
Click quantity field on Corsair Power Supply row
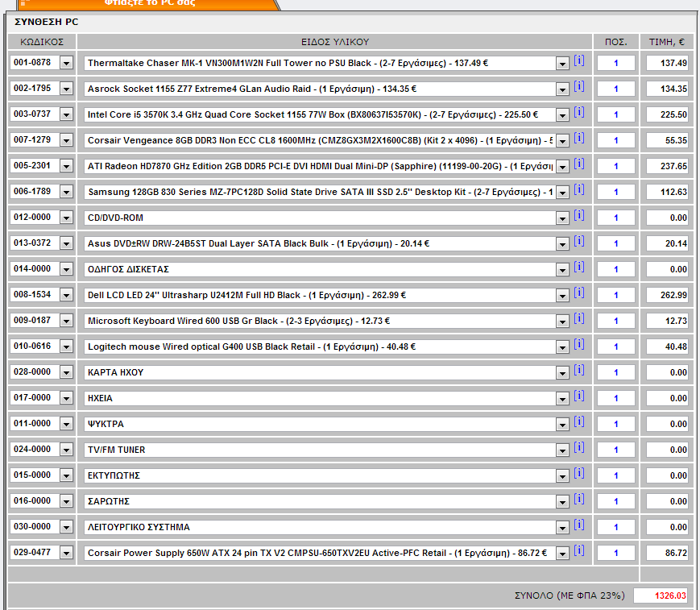pos(616,553)
